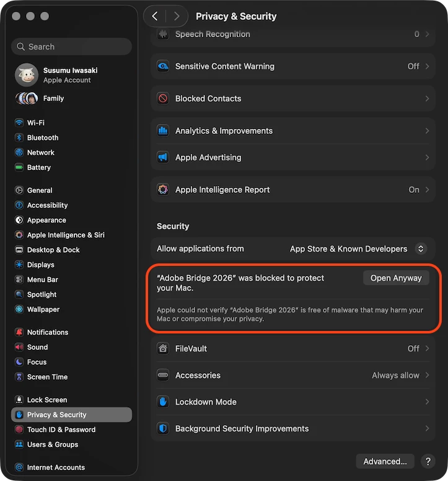Go to Lock Screen settings

(x=71, y=400)
